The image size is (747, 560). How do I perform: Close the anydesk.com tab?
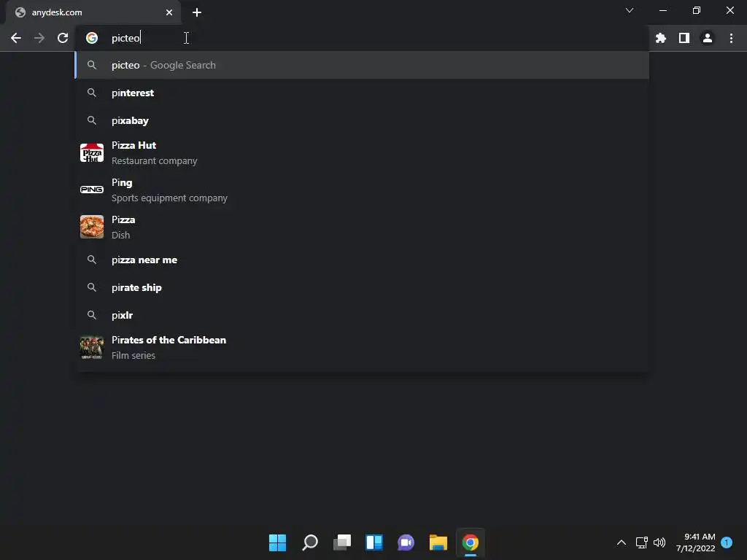coord(169,12)
